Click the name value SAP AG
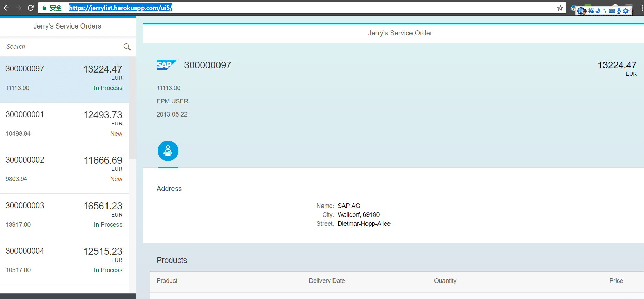This screenshot has height=299, width=644. pyautogui.click(x=349, y=206)
